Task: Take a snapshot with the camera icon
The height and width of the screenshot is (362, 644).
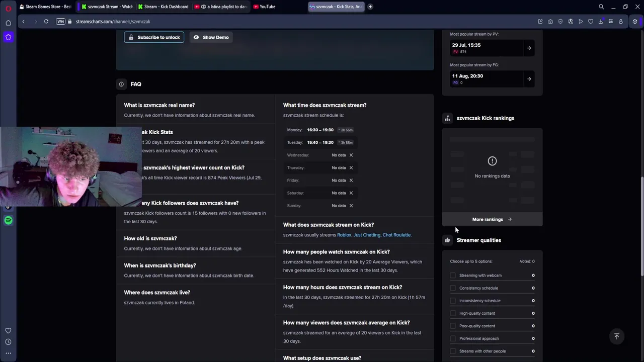Action: (550, 22)
